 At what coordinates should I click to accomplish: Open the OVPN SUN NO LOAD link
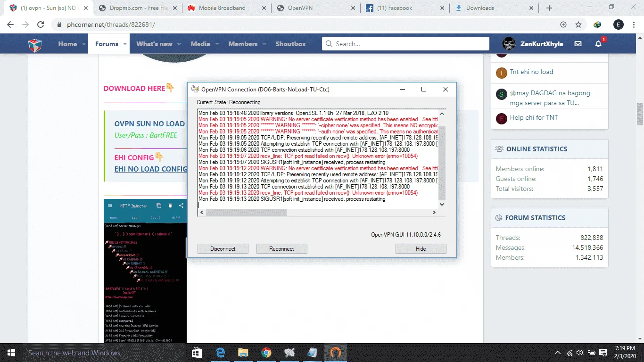[x=149, y=124]
